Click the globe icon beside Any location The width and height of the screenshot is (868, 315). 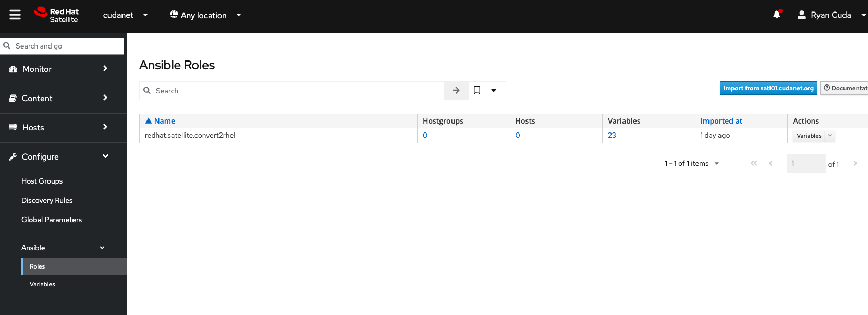point(174,15)
